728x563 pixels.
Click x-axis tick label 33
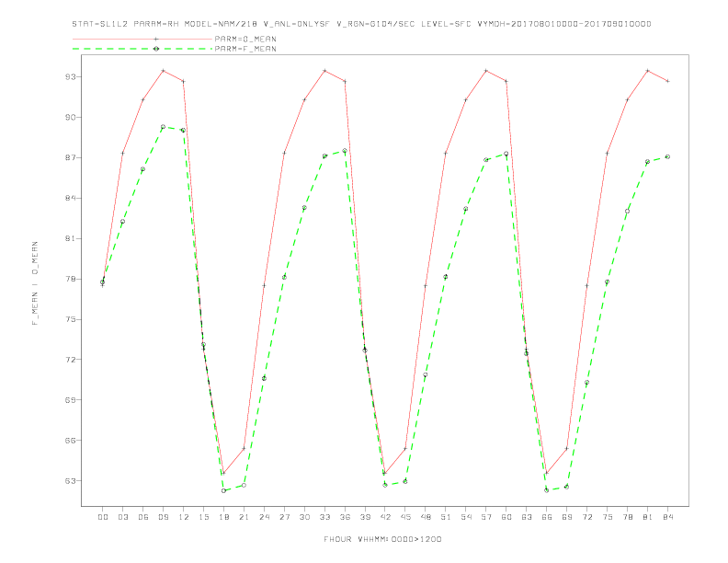pos(325,517)
